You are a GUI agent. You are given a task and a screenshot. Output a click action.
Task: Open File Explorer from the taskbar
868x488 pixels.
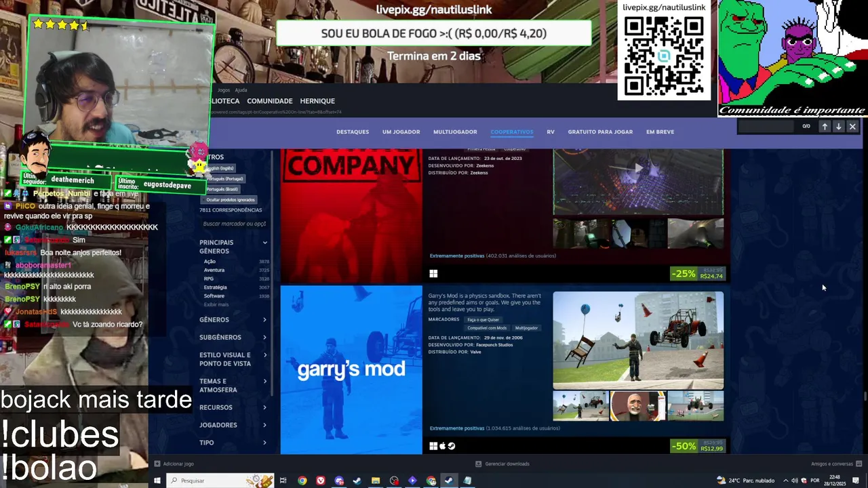(x=375, y=481)
